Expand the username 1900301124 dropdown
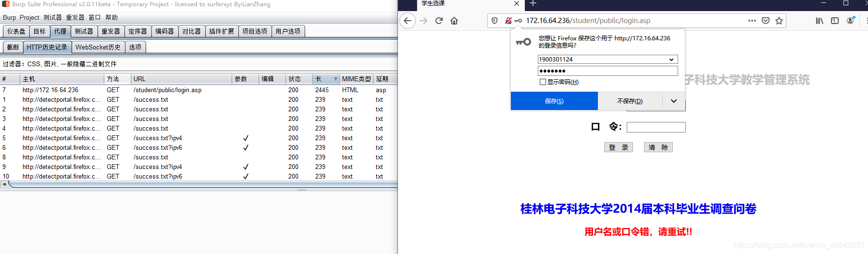Viewport: 868px width, 254px height. click(671, 60)
